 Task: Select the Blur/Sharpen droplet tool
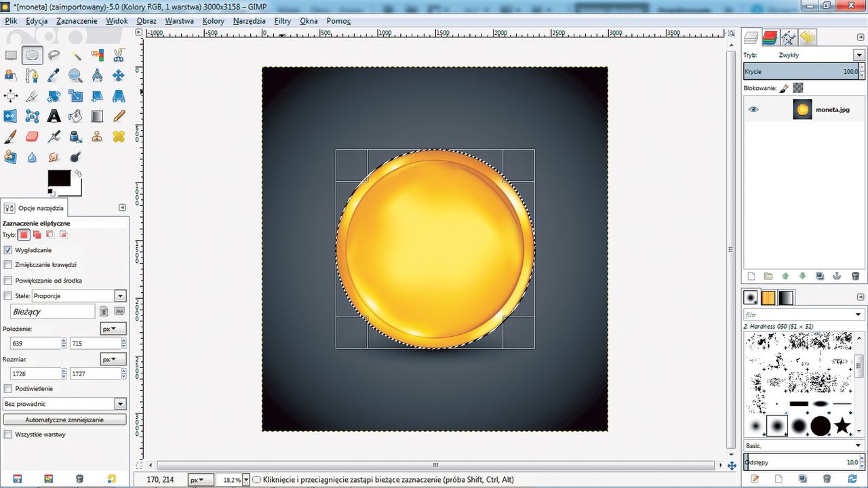[32, 157]
